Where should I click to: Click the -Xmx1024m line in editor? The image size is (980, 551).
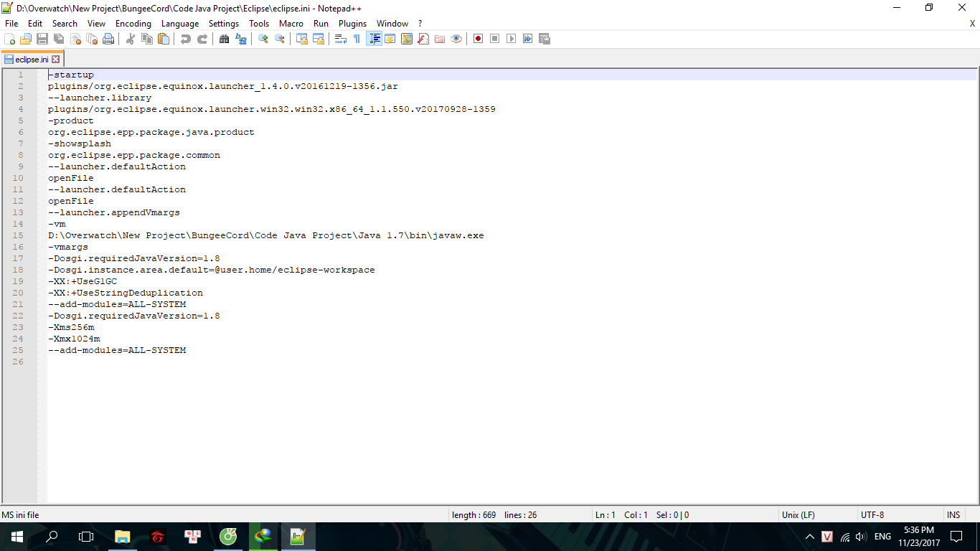coord(74,339)
